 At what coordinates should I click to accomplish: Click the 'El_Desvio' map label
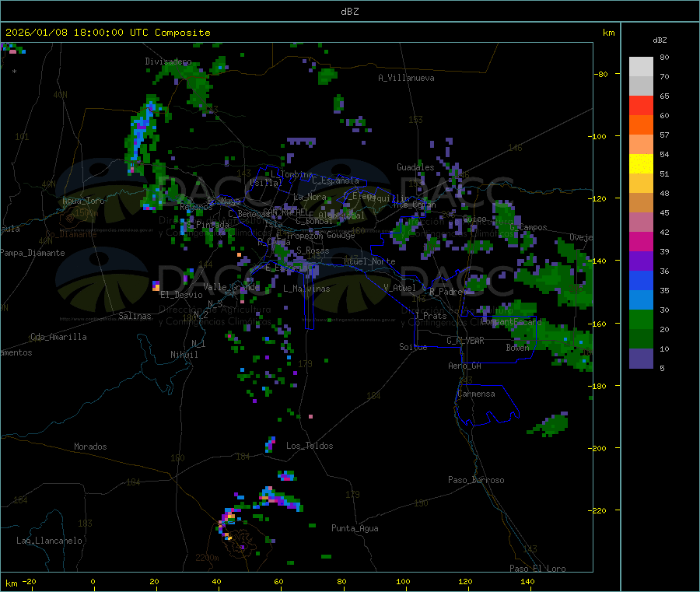(x=181, y=295)
